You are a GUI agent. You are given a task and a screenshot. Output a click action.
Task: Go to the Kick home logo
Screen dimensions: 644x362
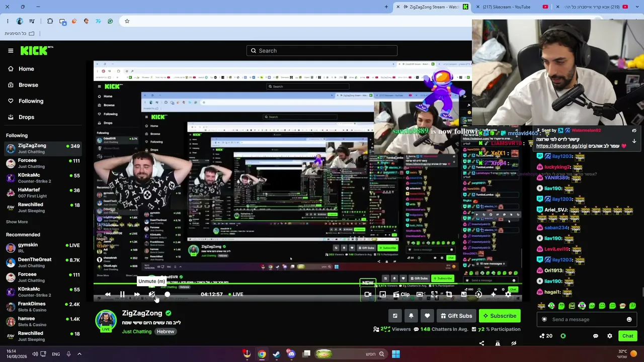(x=37, y=50)
